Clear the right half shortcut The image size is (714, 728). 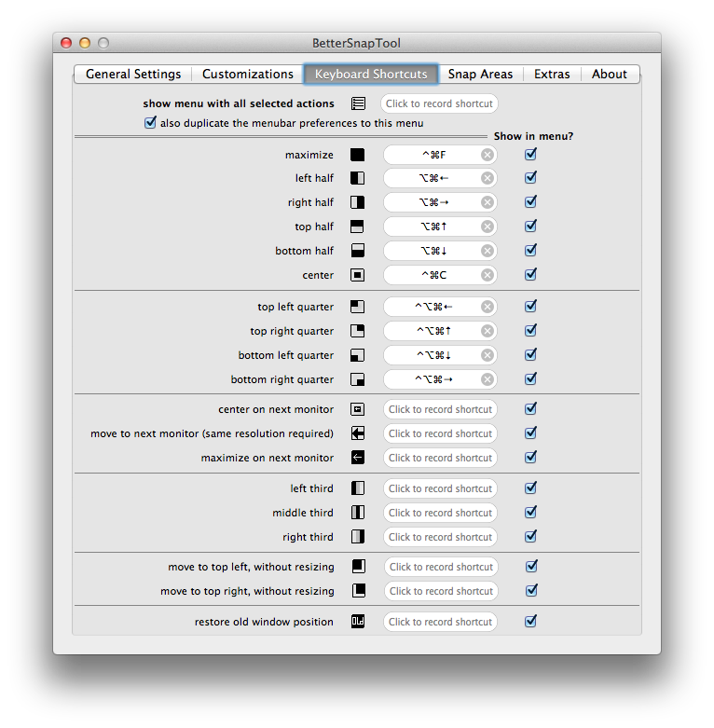click(x=487, y=202)
